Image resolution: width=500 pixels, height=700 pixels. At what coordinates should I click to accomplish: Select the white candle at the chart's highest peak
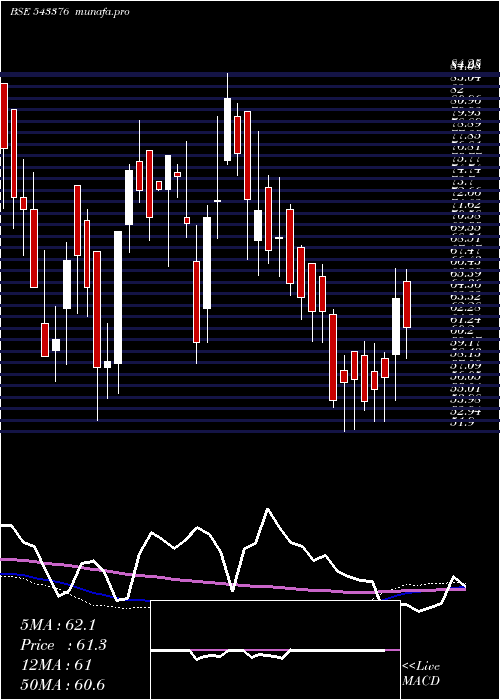click(x=228, y=129)
